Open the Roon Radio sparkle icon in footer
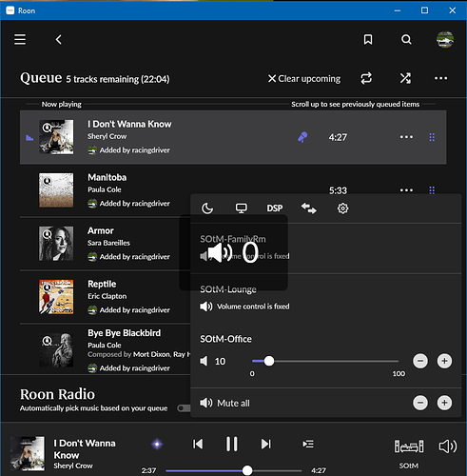 pyautogui.click(x=157, y=444)
